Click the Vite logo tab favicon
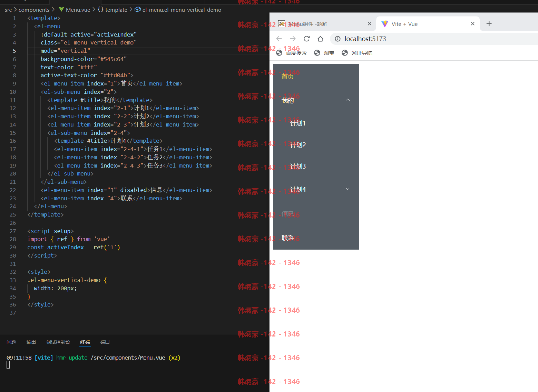The width and height of the screenshot is (538, 392). (x=385, y=24)
